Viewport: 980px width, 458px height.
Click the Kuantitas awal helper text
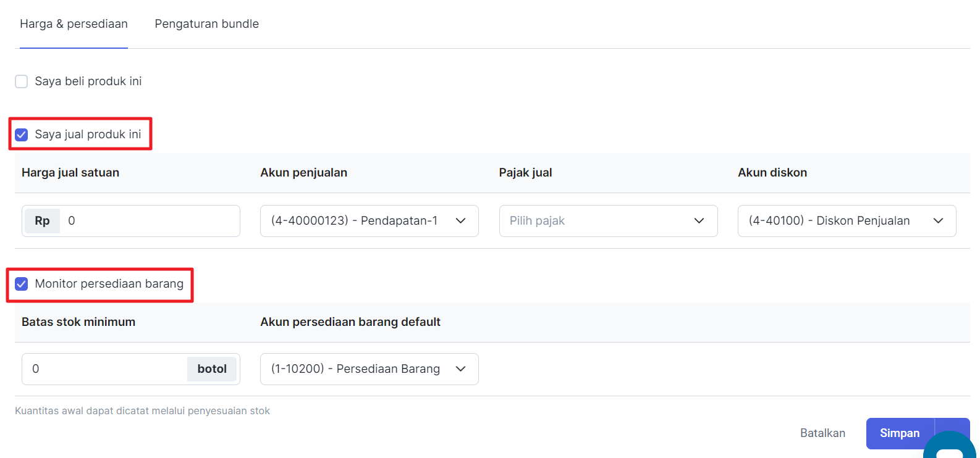(142, 411)
